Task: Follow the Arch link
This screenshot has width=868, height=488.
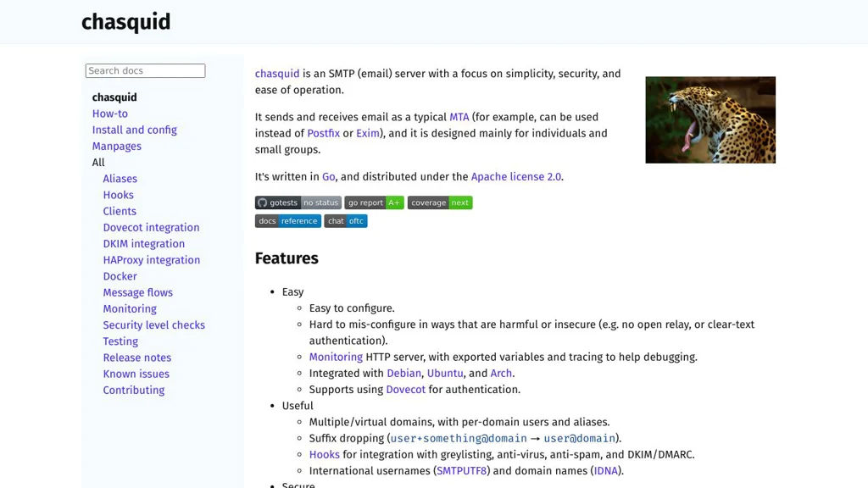Action: tap(501, 374)
